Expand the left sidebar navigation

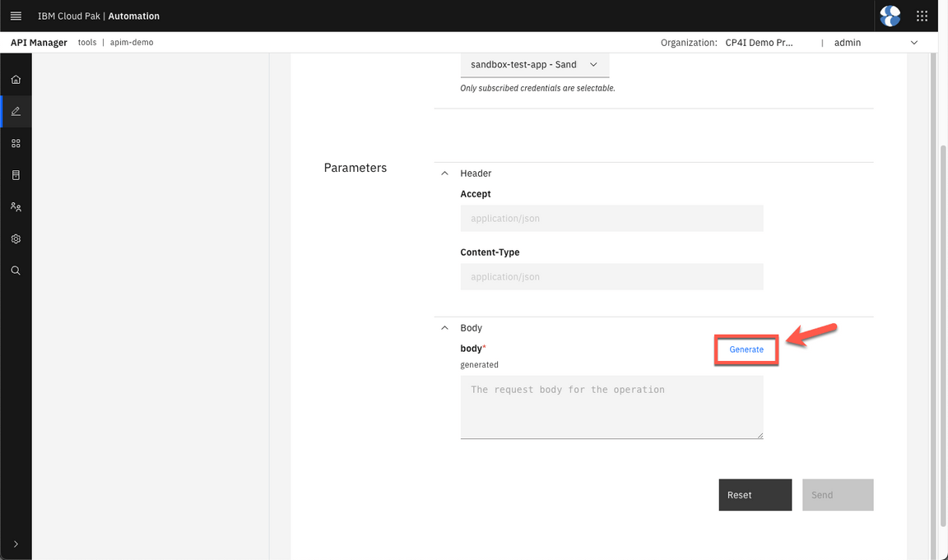pyautogui.click(x=16, y=544)
